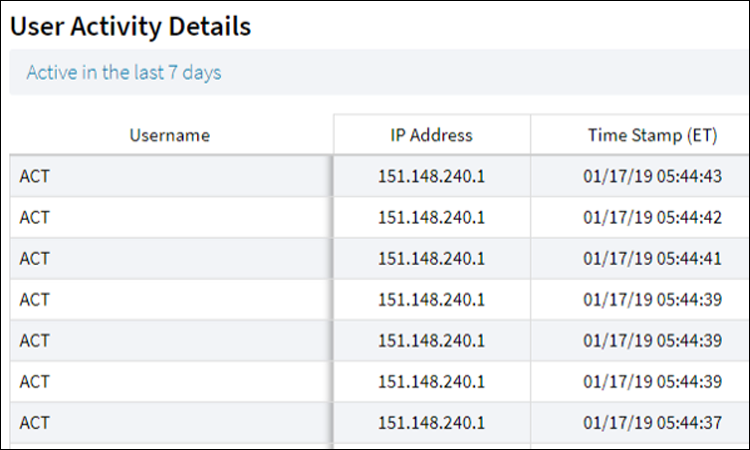
Task: Select the IP address in the 05:44:41 row
Action: [431, 258]
